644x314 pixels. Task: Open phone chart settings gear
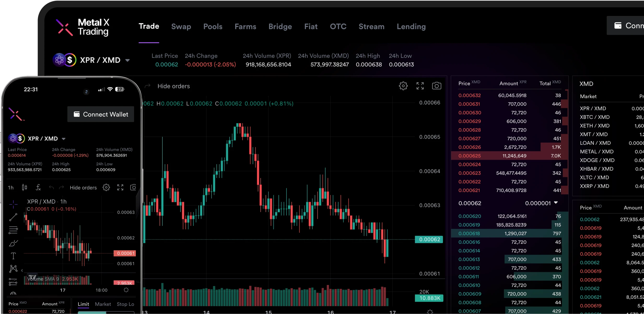click(106, 187)
